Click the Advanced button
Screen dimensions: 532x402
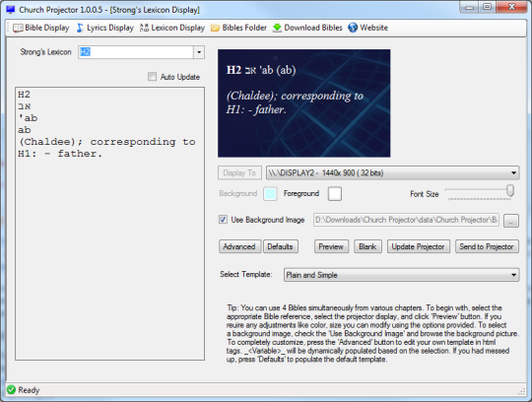click(239, 246)
